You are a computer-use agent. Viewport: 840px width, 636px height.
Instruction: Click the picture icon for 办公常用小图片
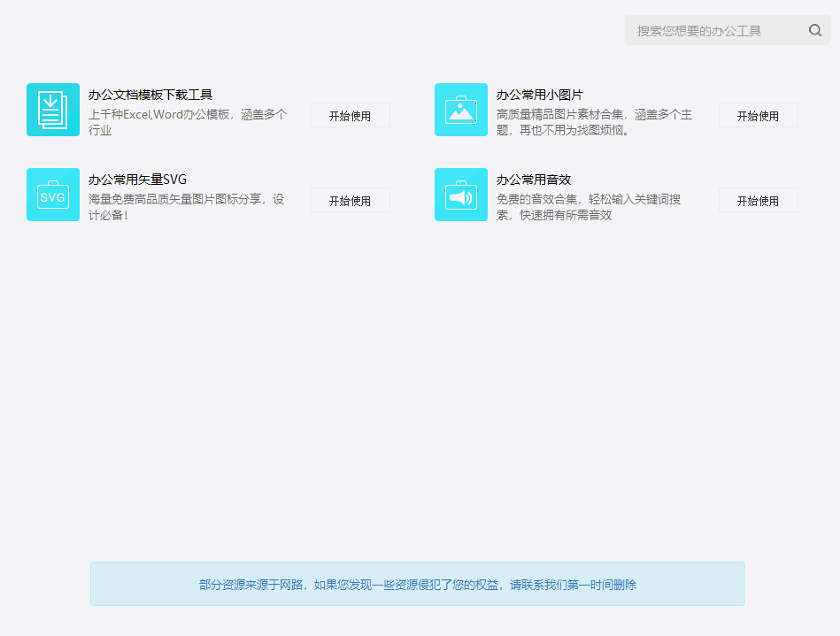pyautogui.click(x=461, y=109)
